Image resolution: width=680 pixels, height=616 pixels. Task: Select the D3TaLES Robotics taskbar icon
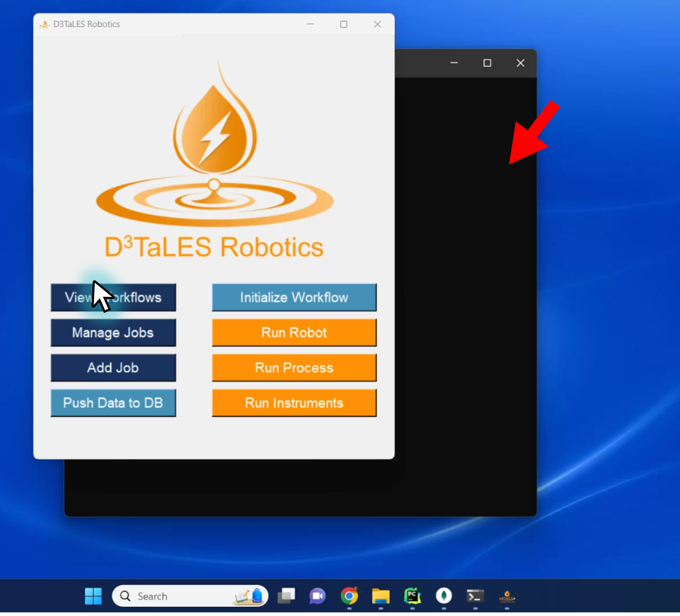coord(507,596)
